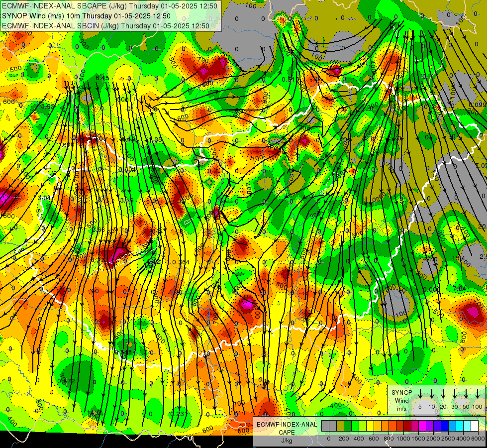Image resolution: width=487 pixels, height=448 pixels.
Task: Click the 0.604 value on the map
Action: coord(127,170)
